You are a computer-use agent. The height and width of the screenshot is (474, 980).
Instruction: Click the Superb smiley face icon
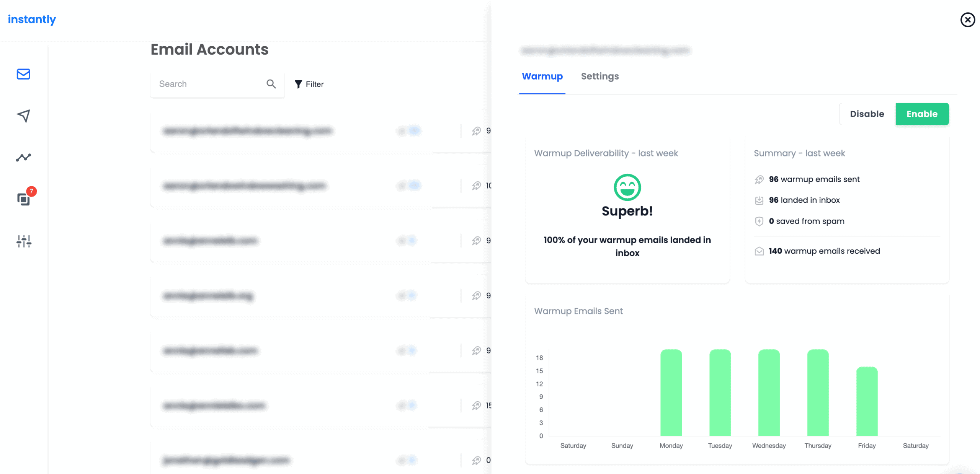[x=627, y=187]
